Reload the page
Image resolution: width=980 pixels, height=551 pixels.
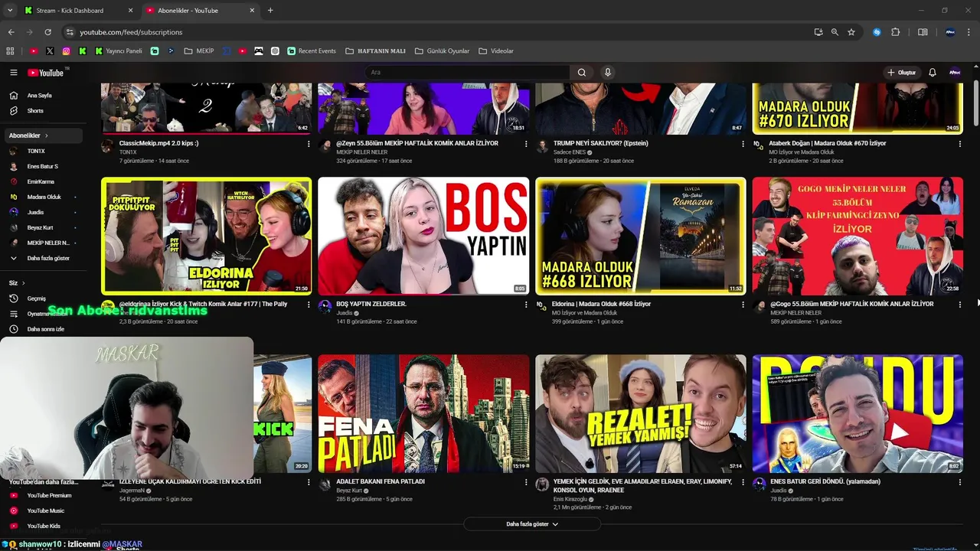(47, 32)
